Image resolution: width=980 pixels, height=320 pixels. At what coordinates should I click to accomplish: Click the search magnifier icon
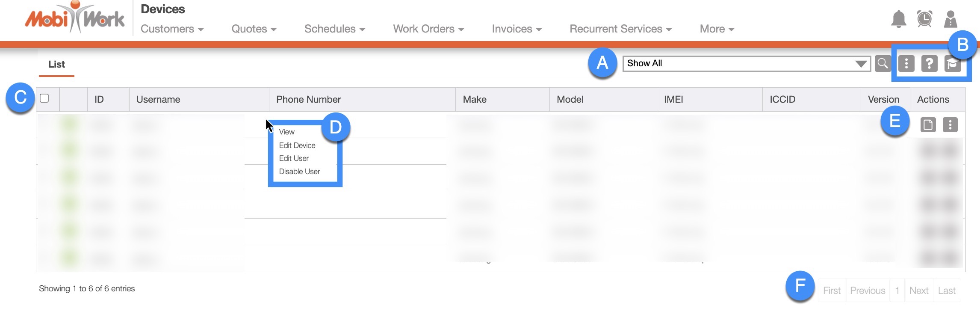click(x=883, y=64)
